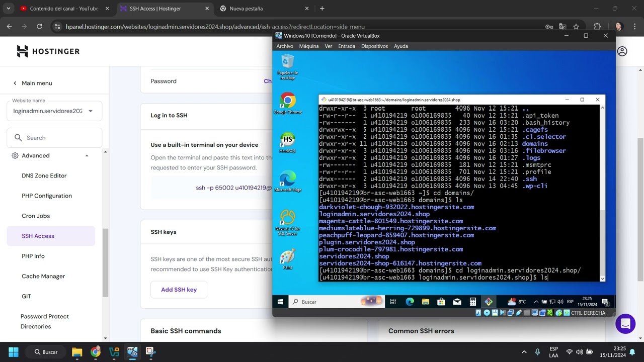This screenshot has height=362, width=644.
Task: Open PHP Configuration
Action: (47, 196)
